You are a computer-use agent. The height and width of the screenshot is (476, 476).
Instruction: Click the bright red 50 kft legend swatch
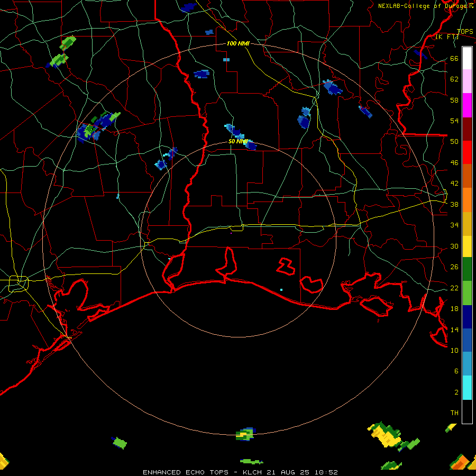[x=467, y=152]
